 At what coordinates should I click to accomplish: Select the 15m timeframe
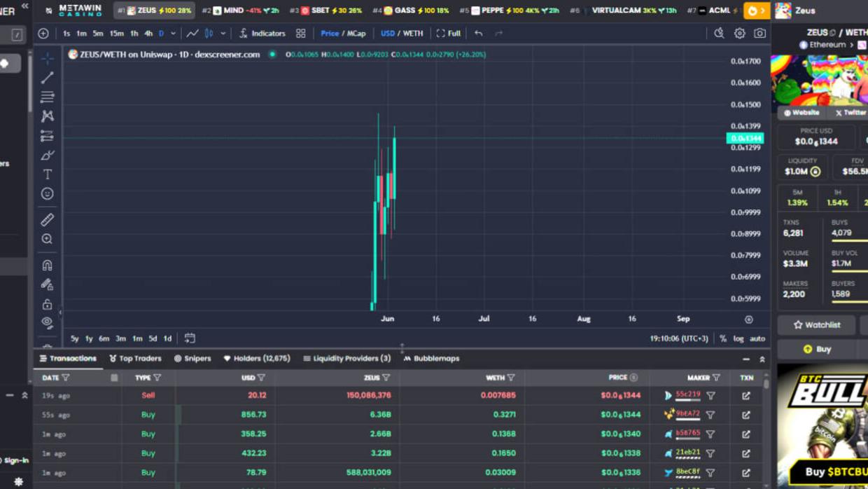pos(116,33)
